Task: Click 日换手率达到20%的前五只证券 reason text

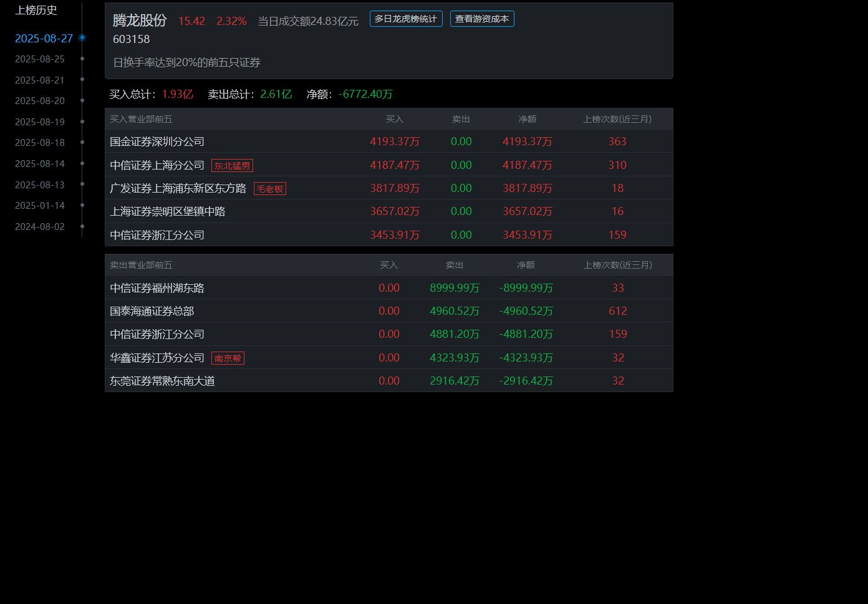Action: click(187, 62)
